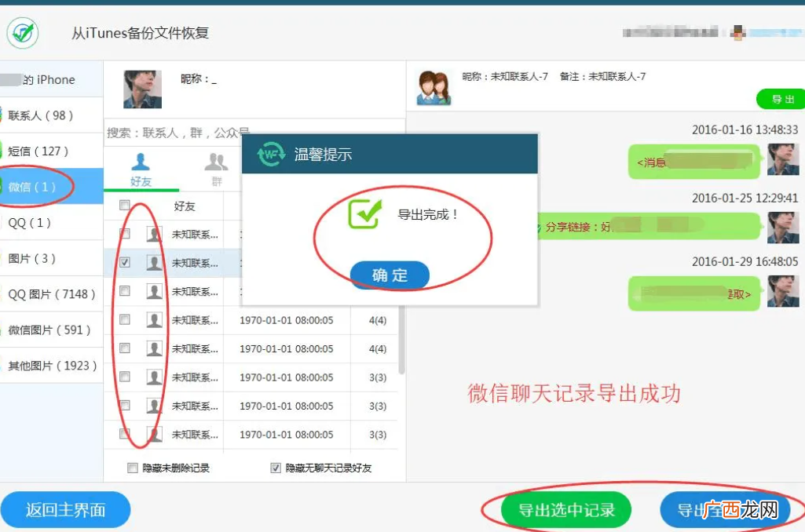805x532 pixels.
Task: Click the 分享链接 green chat bubble
Action: tap(649, 226)
